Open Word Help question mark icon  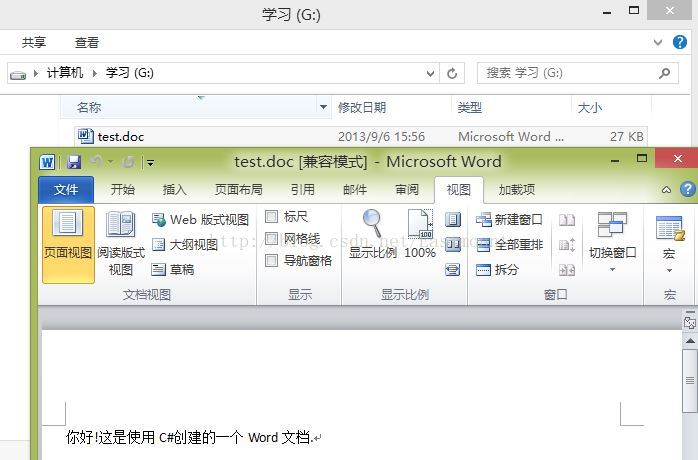tap(688, 189)
